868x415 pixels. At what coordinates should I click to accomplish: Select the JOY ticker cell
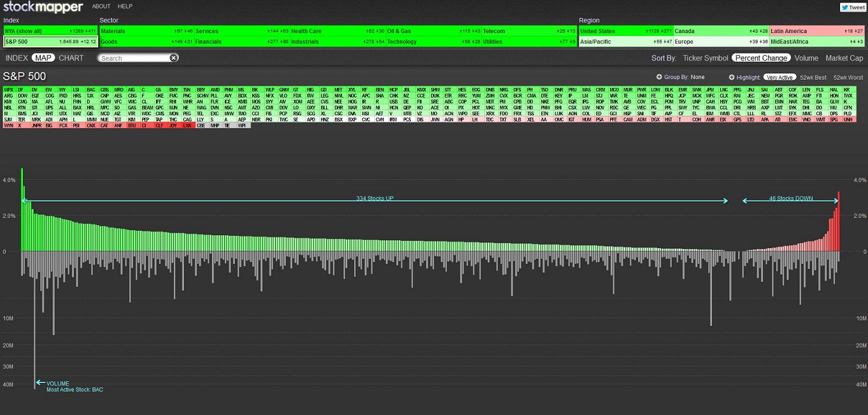pos(174,126)
